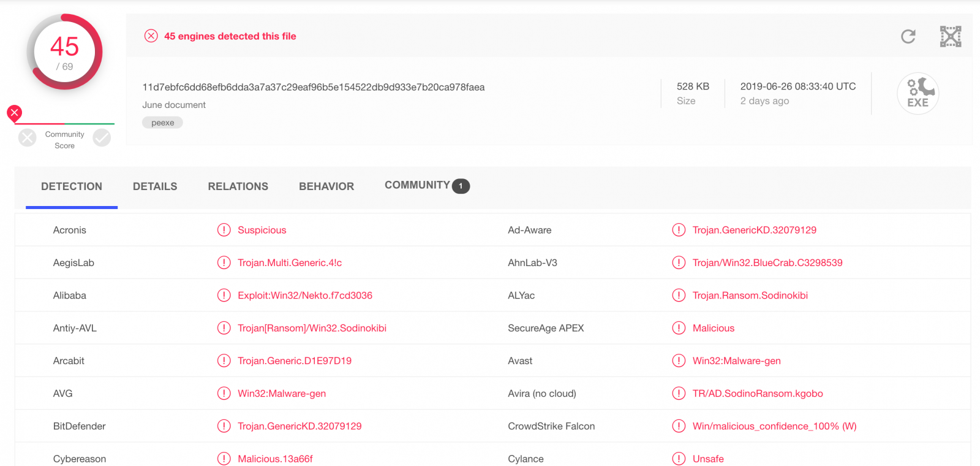Click the 45/69 detection score gauge
Viewport: 980px width, 466px height.
click(x=64, y=52)
